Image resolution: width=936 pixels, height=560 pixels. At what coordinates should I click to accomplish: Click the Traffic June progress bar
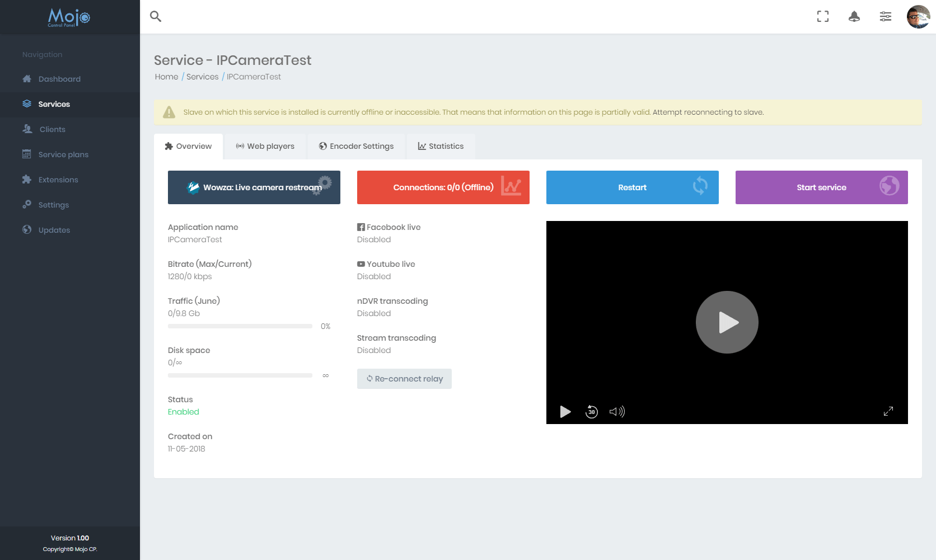click(240, 326)
